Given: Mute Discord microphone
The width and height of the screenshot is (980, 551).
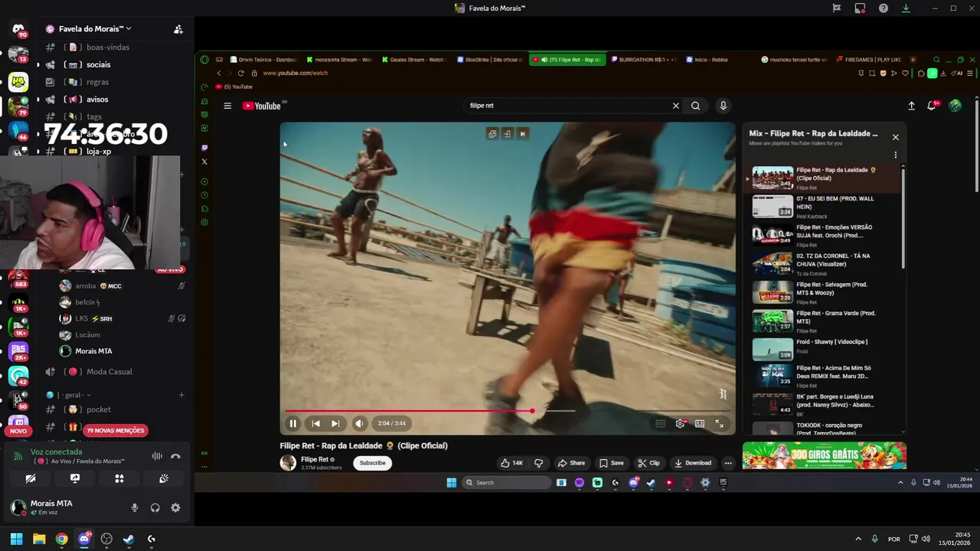Looking at the screenshot, I should [x=135, y=507].
